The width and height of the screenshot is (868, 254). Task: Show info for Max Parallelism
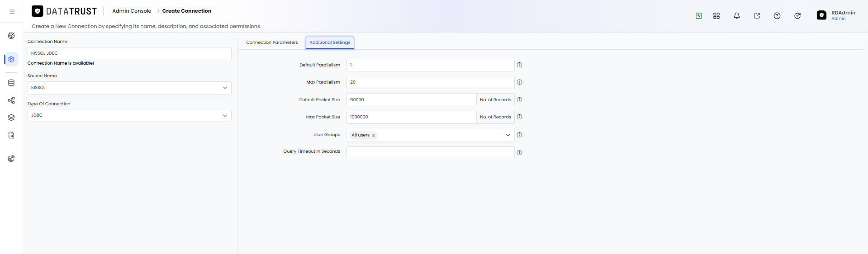tap(519, 82)
